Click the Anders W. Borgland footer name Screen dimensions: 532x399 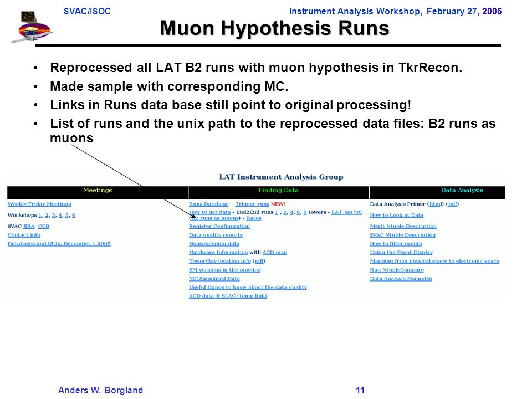click(100, 390)
